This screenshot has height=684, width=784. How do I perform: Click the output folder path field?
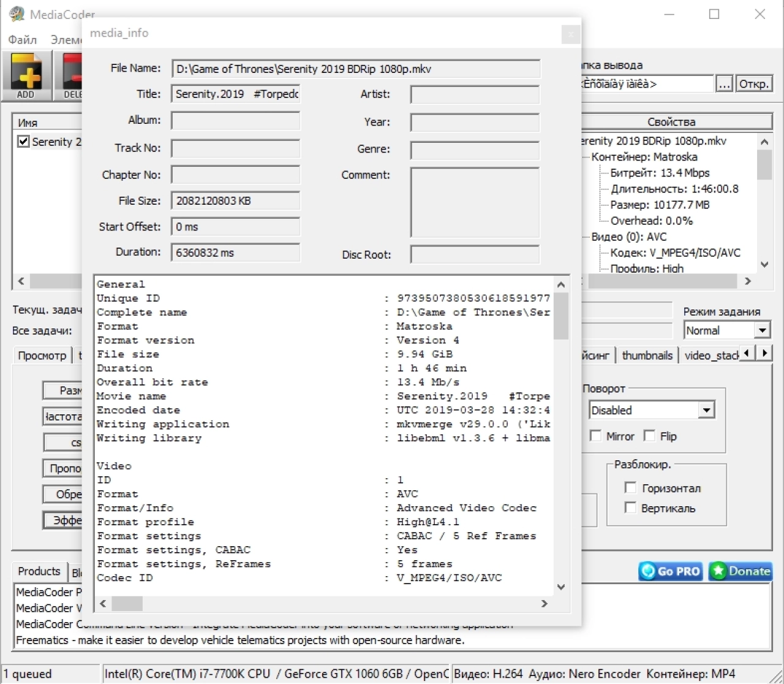point(647,84)
